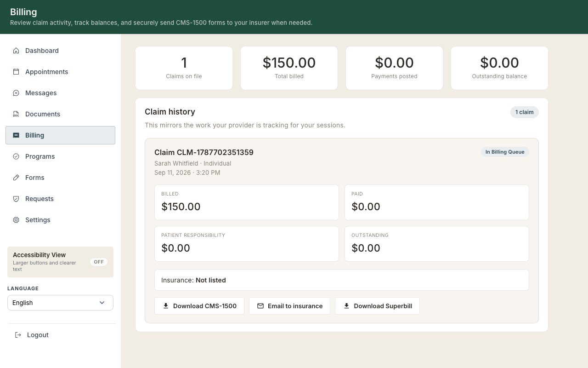Expand language chevron arrow

coord(102,303)
